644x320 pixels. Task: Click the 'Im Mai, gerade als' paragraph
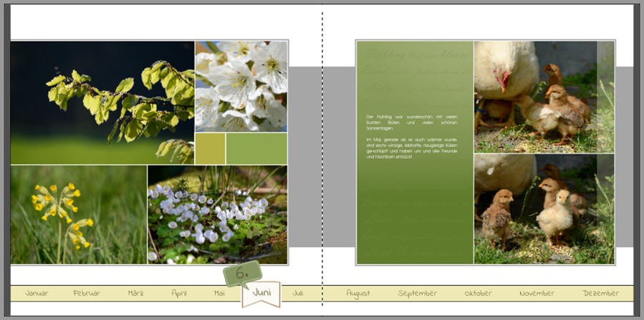pos(412,148)
